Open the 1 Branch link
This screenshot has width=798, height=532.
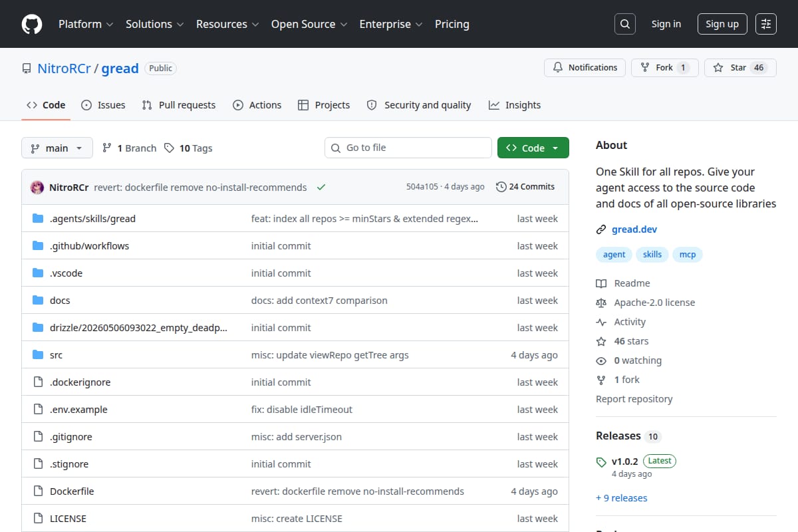129,148
